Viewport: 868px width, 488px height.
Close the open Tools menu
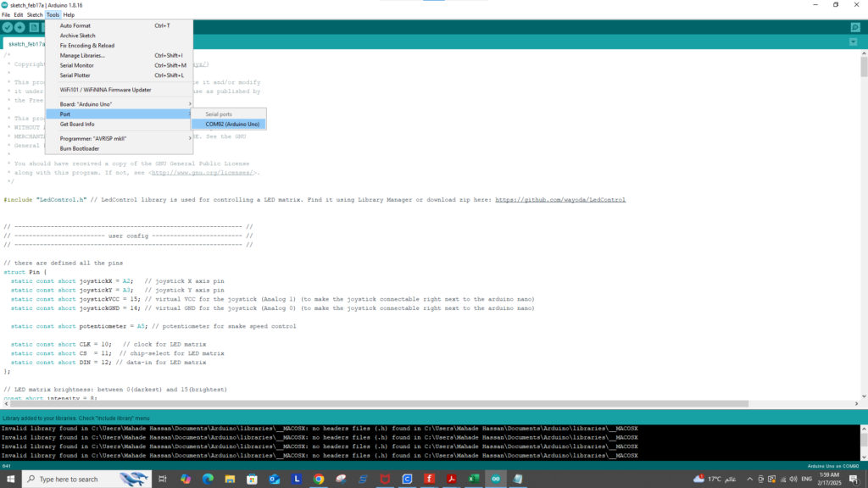[53, 15]
